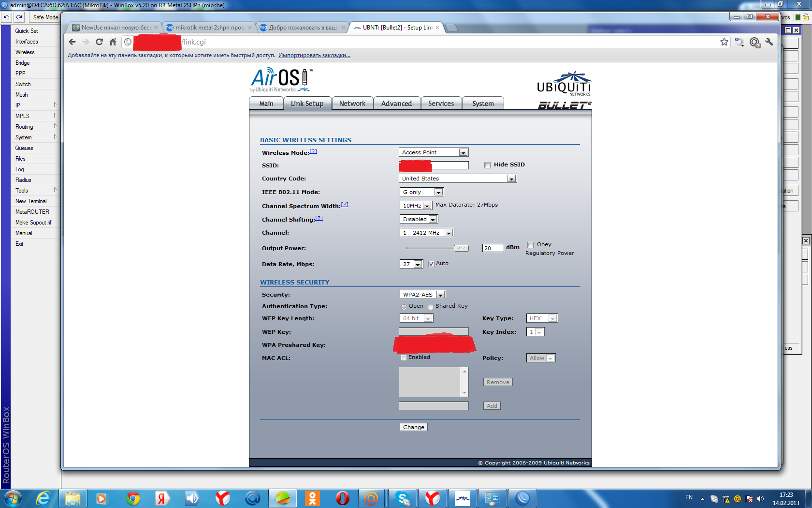
Task: Click WEP Key input field
Action: point(434,332)
